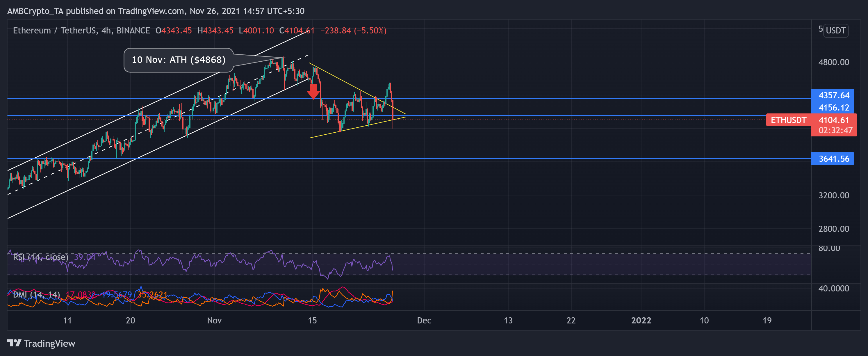The height and width of the screenshot is (356, 868).
Task: Click the 4800.00 price axis label
Action: (x=834, y=62)
